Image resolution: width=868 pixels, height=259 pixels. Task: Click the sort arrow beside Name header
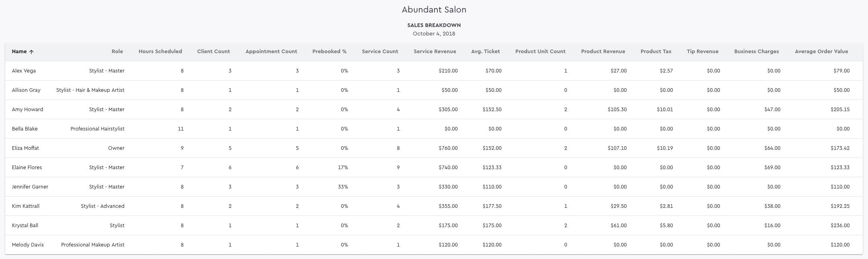(31, 52)
